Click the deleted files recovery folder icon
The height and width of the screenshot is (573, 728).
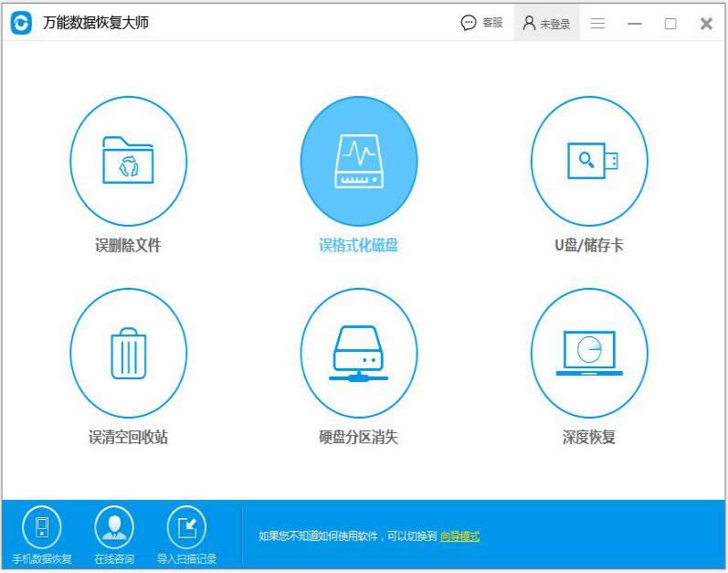coord(128,161)
